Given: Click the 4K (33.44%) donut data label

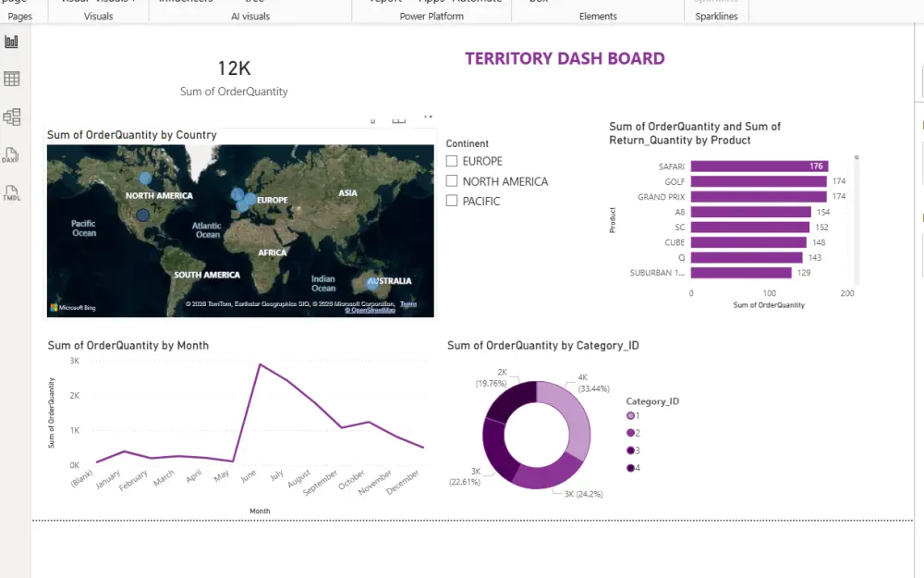Looking at the screenshot, I should (x=593, y=383).
